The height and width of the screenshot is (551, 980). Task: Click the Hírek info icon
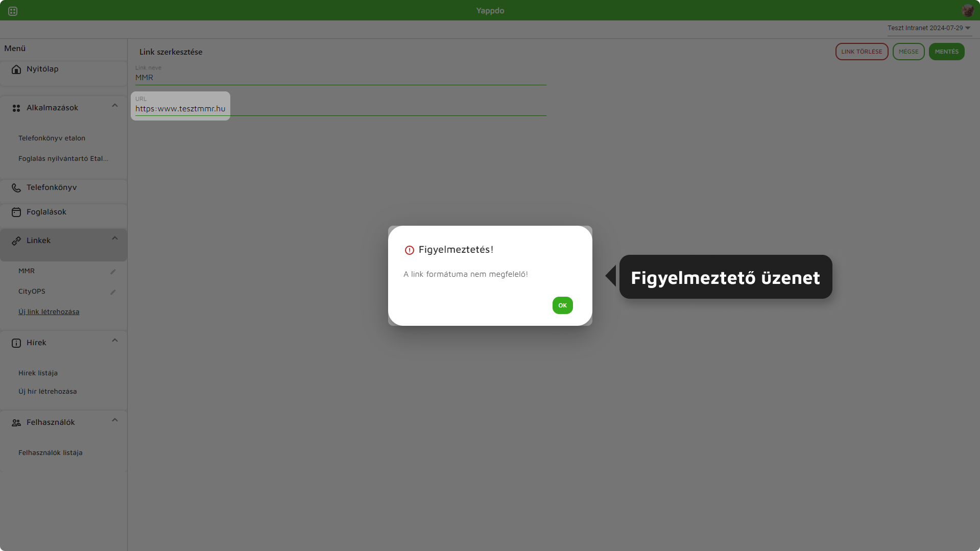[16, 343]
